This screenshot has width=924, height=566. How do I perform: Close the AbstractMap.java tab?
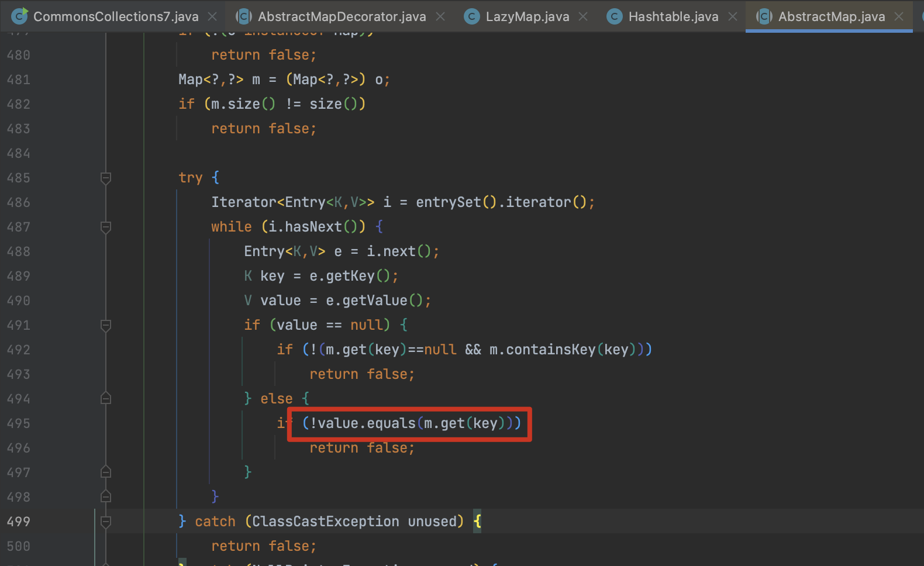pos(899,17)
